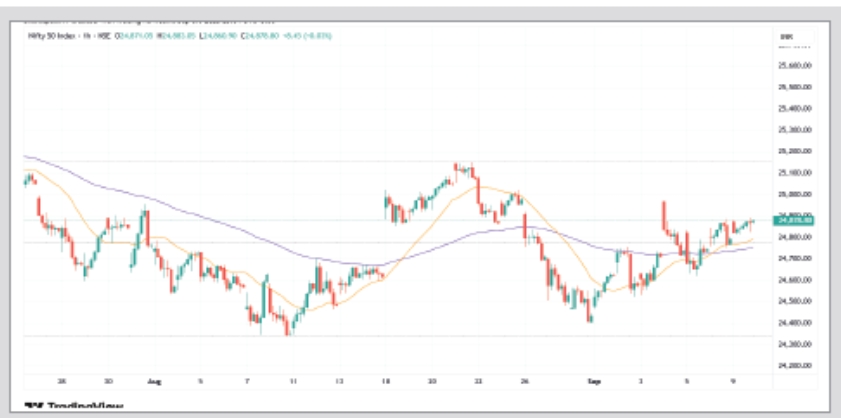Open the INR currency selector
The height and width of the screenshot is (418, 841).
(785, 36)
